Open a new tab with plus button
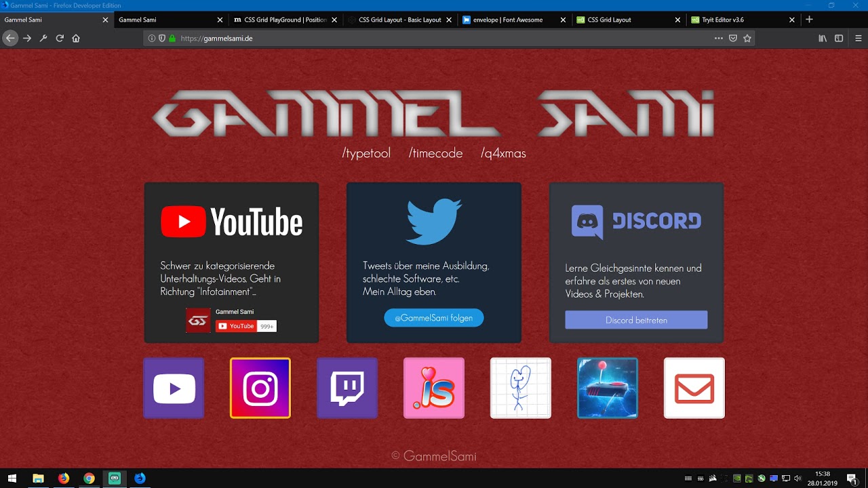 (x=809, y=20)
